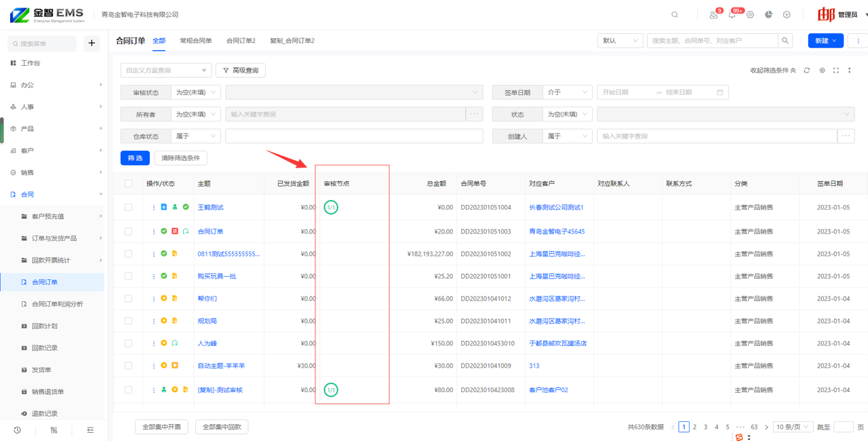Open the global search magnifier in top bar

pyautogui.click(x=675, y=14)
